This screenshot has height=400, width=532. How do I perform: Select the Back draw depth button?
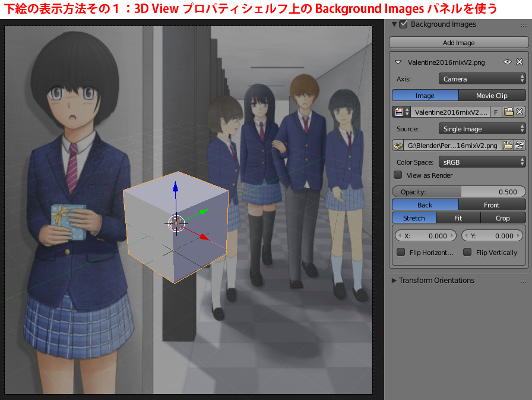[x=425, y=204]
